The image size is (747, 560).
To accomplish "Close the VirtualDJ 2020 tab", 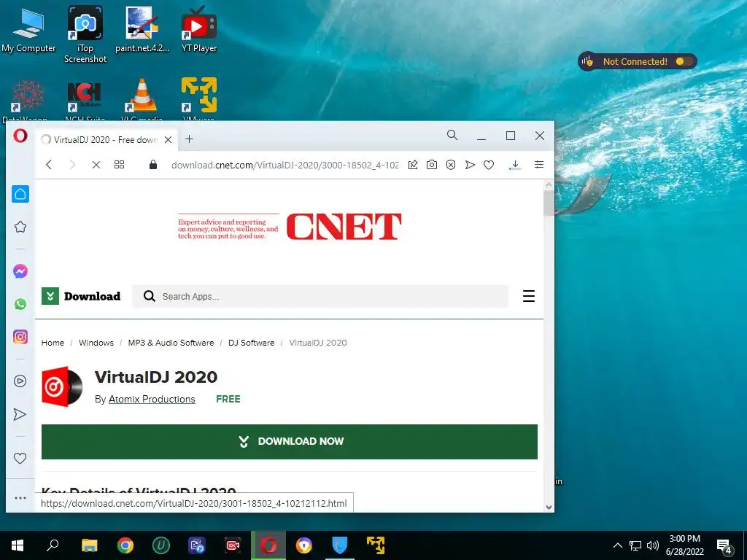I will 169,139.
